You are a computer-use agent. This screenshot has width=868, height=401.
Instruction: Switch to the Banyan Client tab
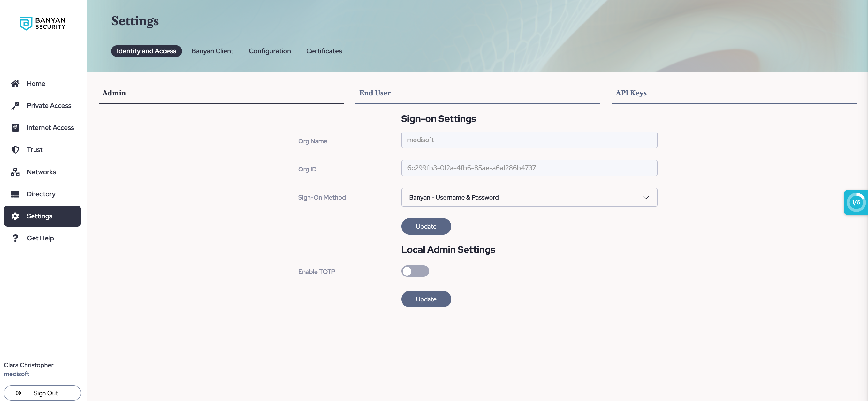click(x=212, y=51)
